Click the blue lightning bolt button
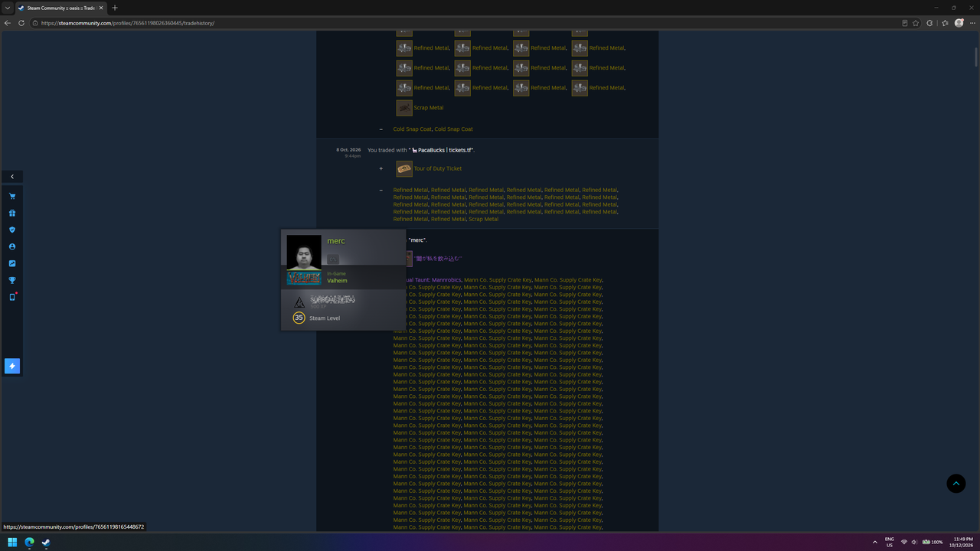This screenshot has width=980, height=551. tap(12, 366)
